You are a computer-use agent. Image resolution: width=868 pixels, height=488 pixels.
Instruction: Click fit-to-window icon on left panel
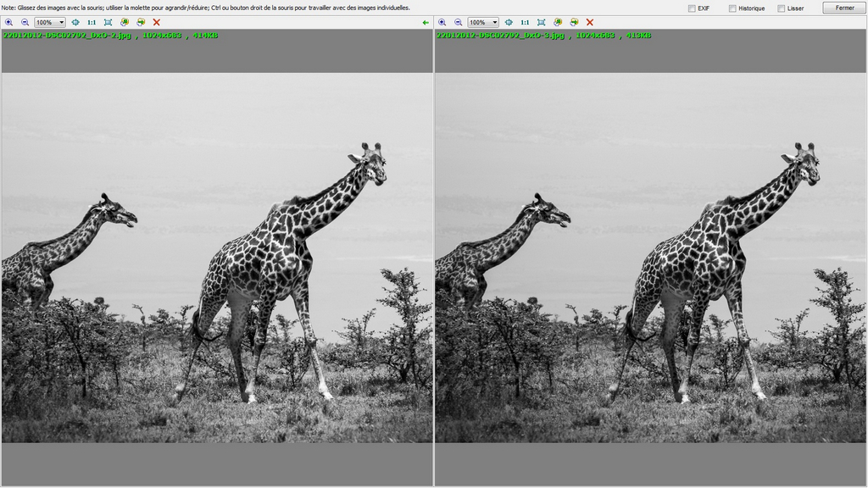[x=108, y=22]
